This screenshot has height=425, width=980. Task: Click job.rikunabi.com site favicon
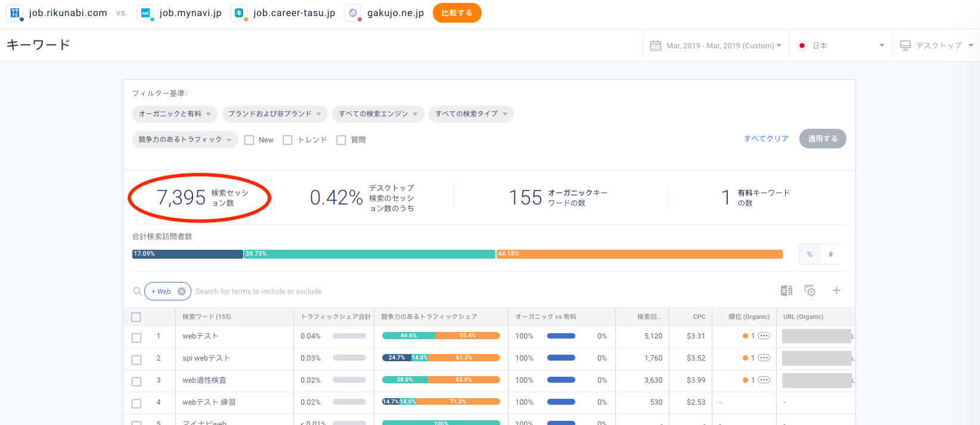tap(15, 13)
